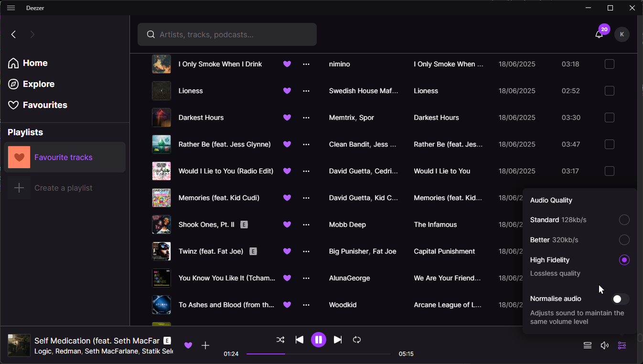Viewport: 643px width, 364px height.
Task: Select High Fidelity audio quality radio
Action: [x=624, y=260]
